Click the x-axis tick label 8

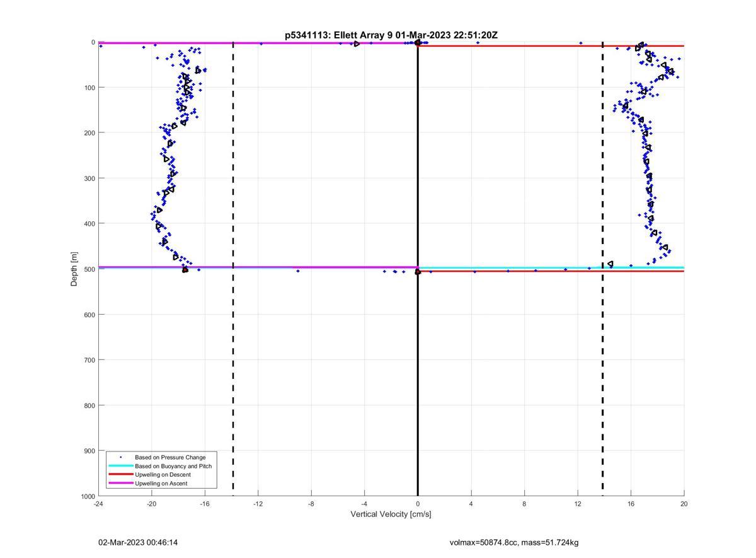(524, 504)
